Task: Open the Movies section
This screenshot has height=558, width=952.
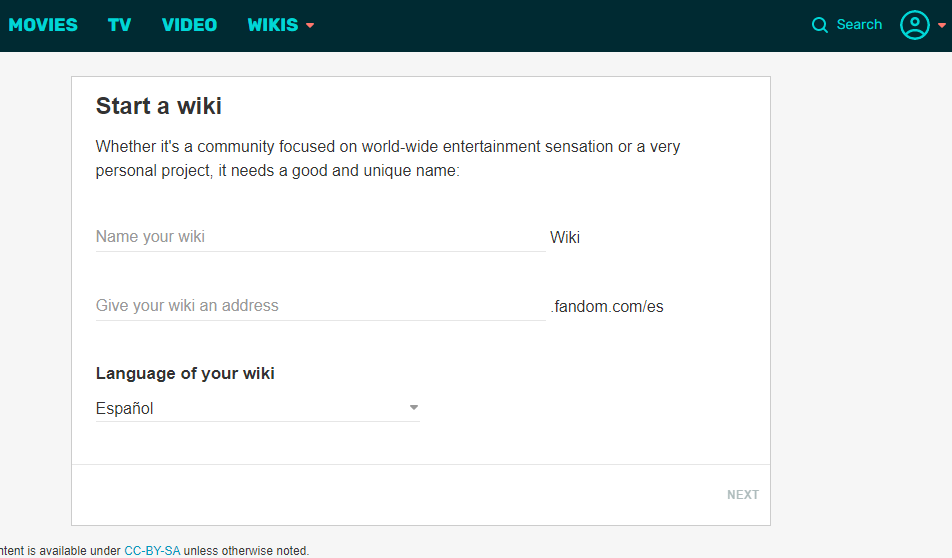Action: pyautogui.click(x=43, y=25)
